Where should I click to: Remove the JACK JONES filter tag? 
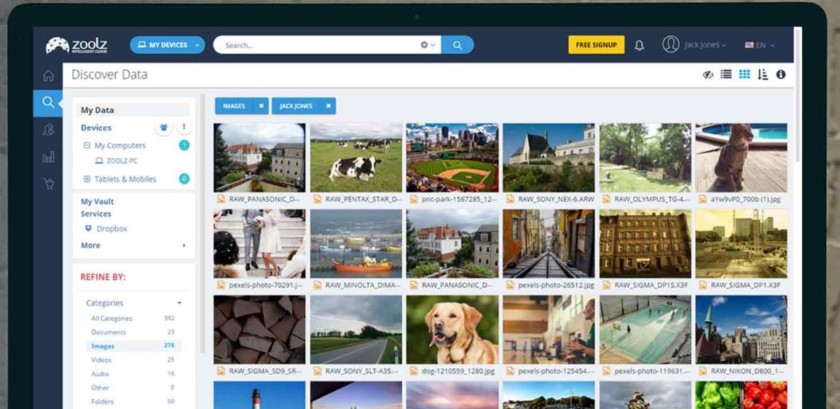pos(329,106)
